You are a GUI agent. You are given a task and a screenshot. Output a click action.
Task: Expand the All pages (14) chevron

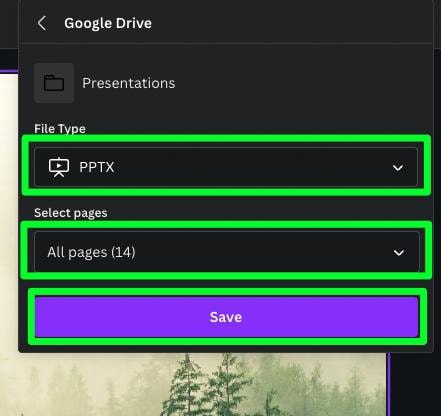(x=399, y=253)
